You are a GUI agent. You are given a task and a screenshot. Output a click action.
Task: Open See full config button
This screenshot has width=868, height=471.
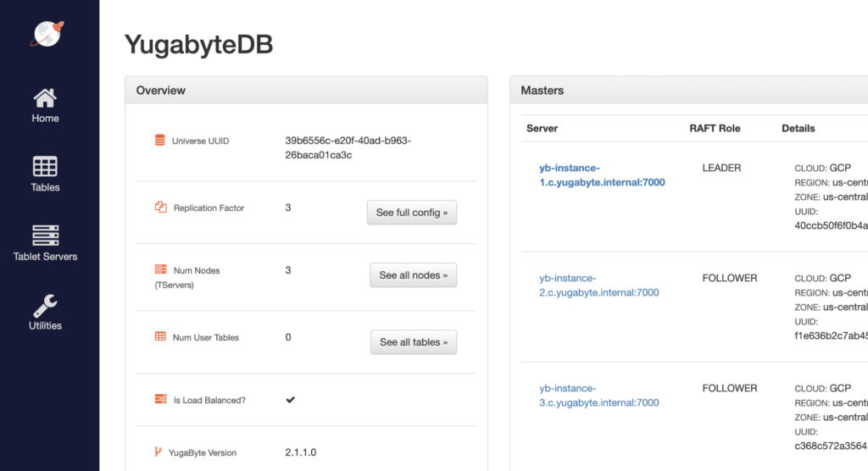coord(412,213)
